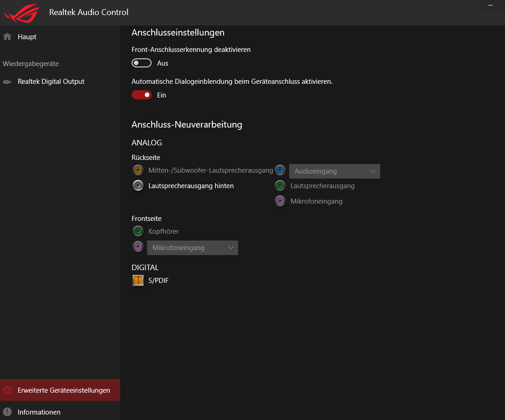Open the Audioeingang dropdown
This screenshot has width=505, height=420.
coord(334,171)
